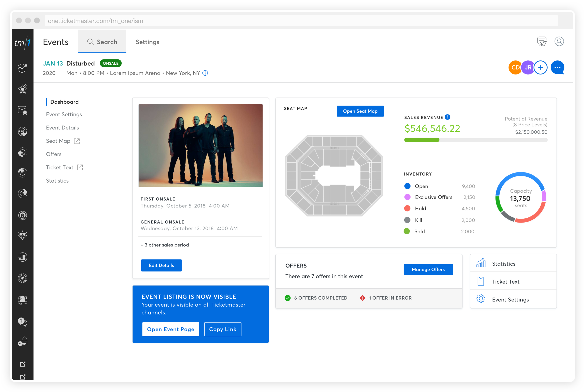This screenshot has width=585, height=392.
Task: Select Event Details in left navigation
Action: click(62, 128)
